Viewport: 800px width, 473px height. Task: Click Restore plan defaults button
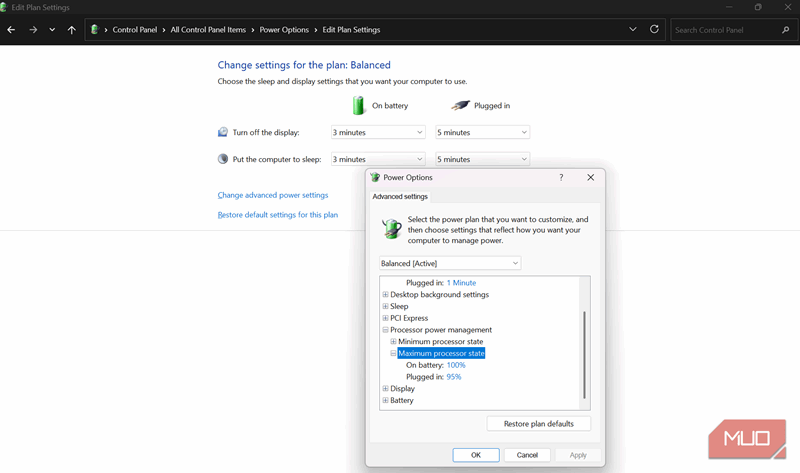point(538,424)
